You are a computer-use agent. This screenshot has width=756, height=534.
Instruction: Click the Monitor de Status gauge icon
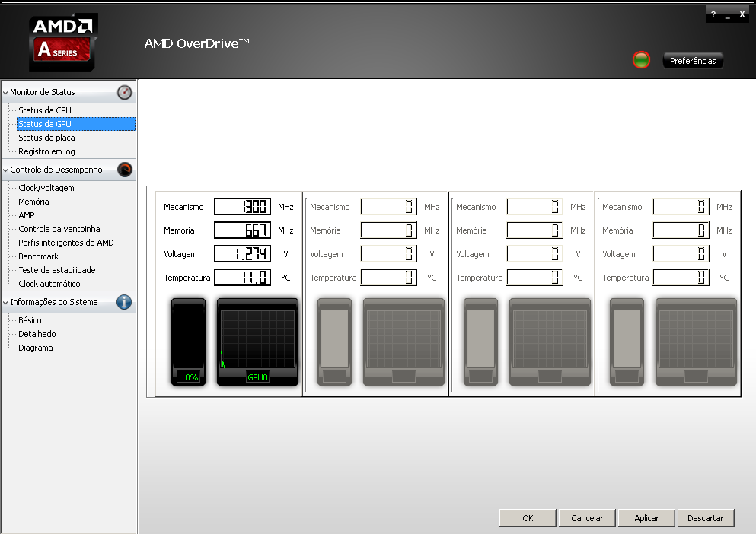click(x=124, y=92)
